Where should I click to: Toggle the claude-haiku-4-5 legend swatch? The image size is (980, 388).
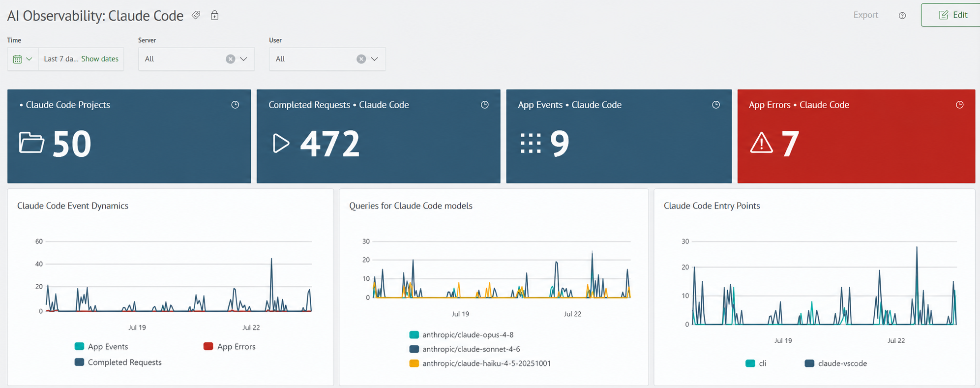click(414, 363)
